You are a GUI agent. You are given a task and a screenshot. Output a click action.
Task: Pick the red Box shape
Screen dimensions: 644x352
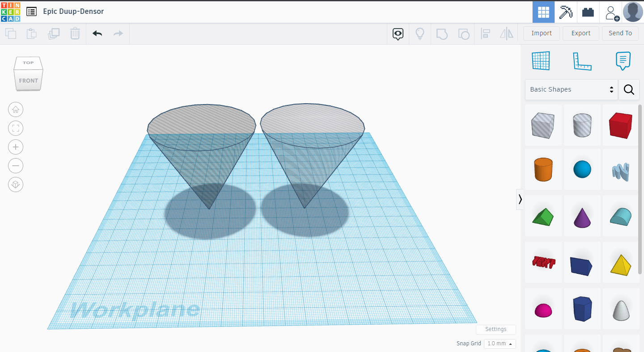click(x=621, y=125)
